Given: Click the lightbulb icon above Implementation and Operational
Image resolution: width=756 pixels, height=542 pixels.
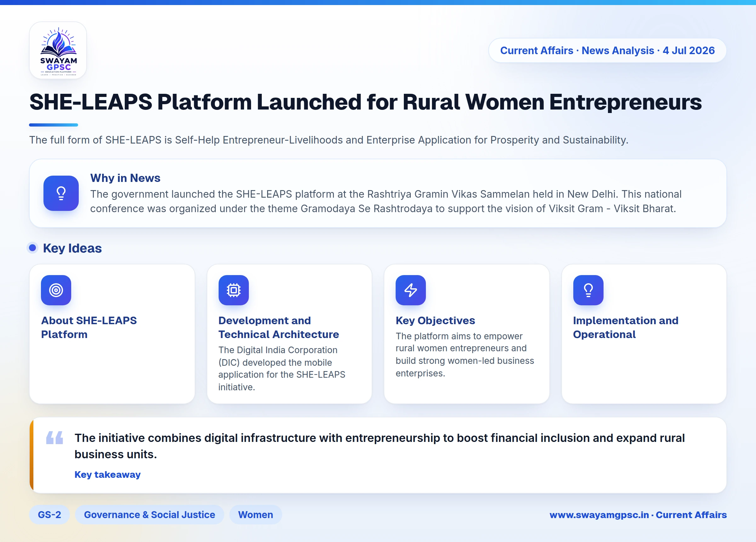Looking at the screenshot, I should (x=588, y=290).
